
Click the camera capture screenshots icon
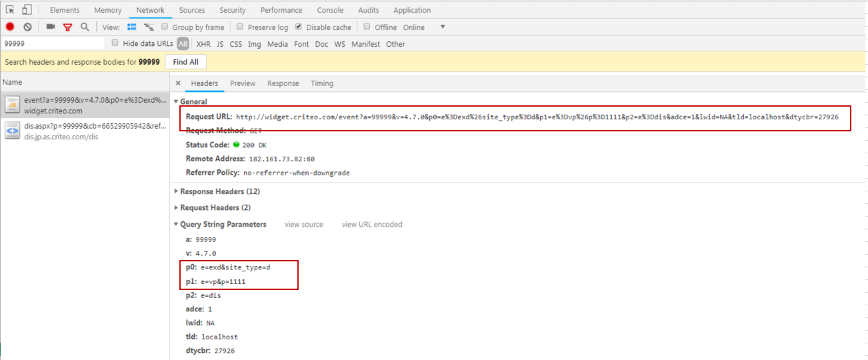[51, 27]
